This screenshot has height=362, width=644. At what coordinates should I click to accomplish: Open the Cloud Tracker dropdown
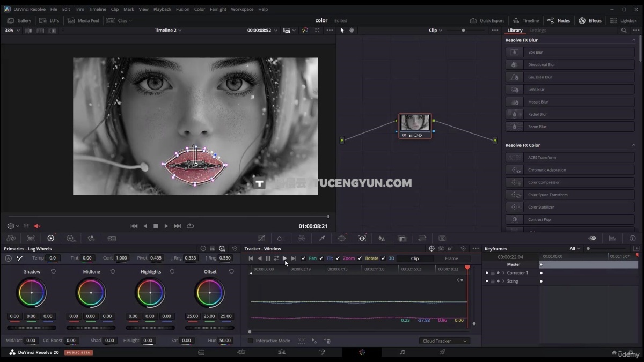click(x=444, y=341)
